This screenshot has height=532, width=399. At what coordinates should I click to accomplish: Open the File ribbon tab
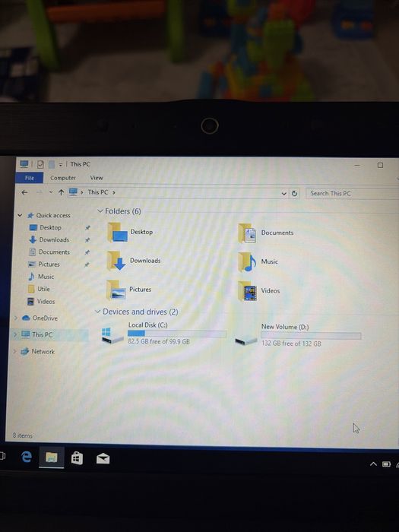pyautogui.click(x=29, y=178)
